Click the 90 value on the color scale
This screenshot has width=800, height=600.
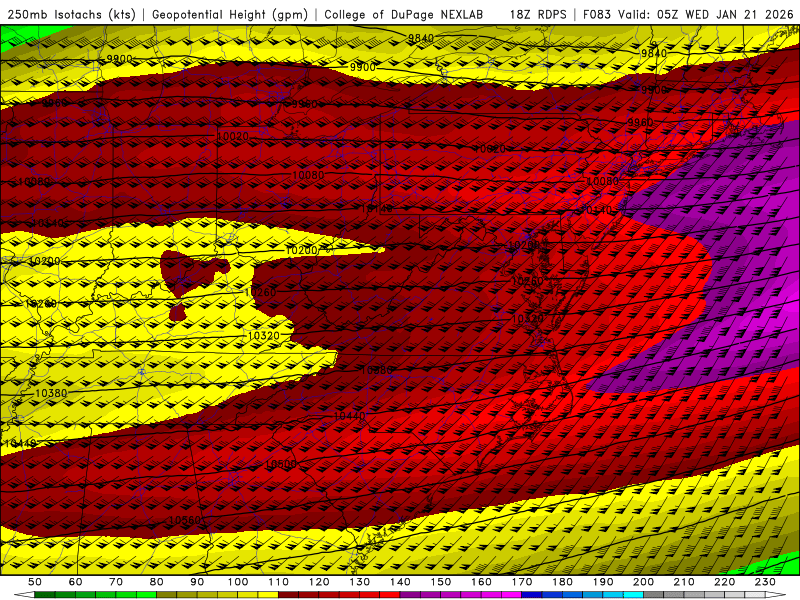point(197,582)
